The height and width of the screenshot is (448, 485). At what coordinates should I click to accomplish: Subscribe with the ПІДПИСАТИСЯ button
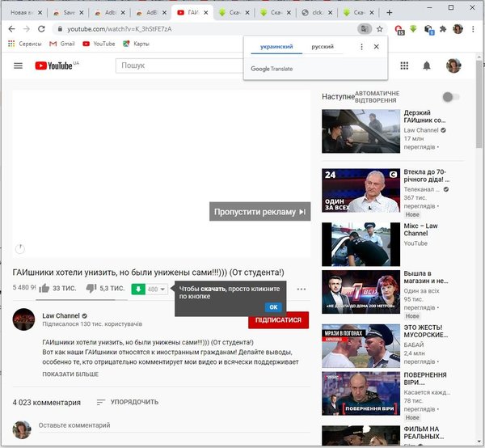pyautogui.click(x=278, y=320)
